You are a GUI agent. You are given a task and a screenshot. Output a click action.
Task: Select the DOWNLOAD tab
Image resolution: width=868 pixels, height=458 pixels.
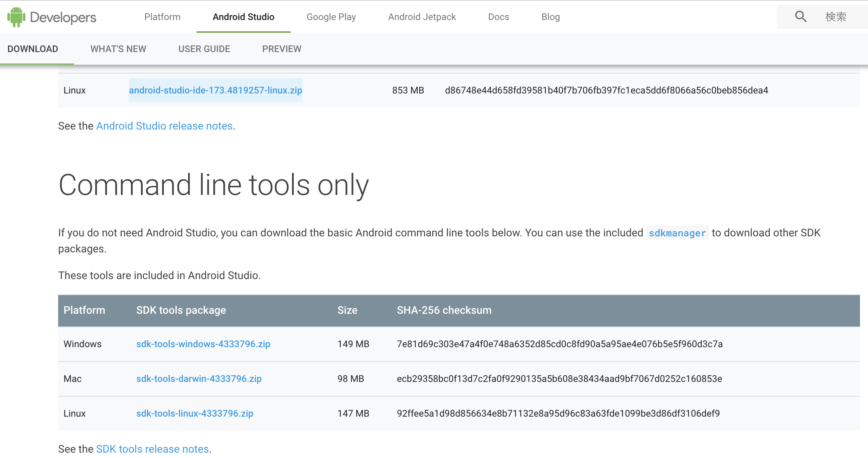(32, 49)
